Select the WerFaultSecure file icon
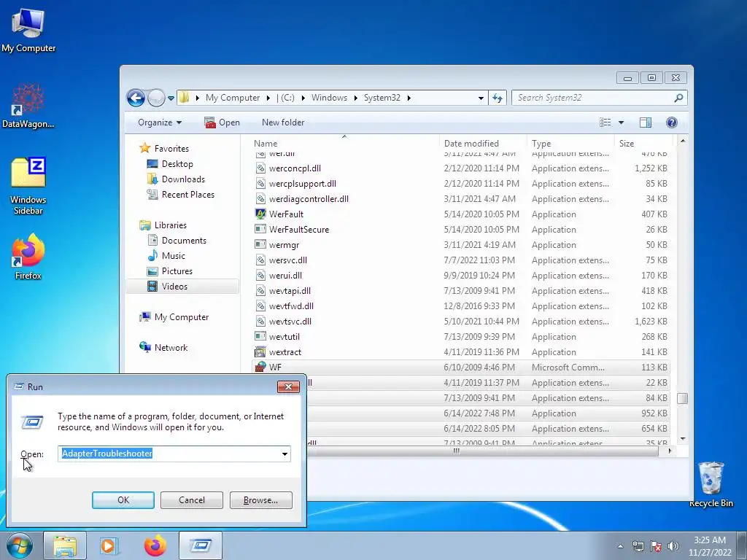 tap(260, 229)
